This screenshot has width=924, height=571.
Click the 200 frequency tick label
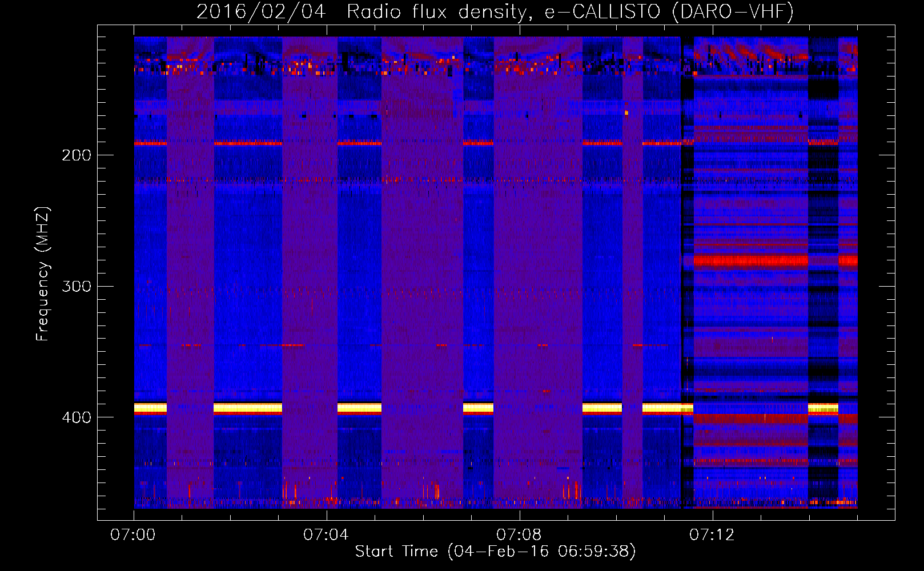click(x=77, y=155)
